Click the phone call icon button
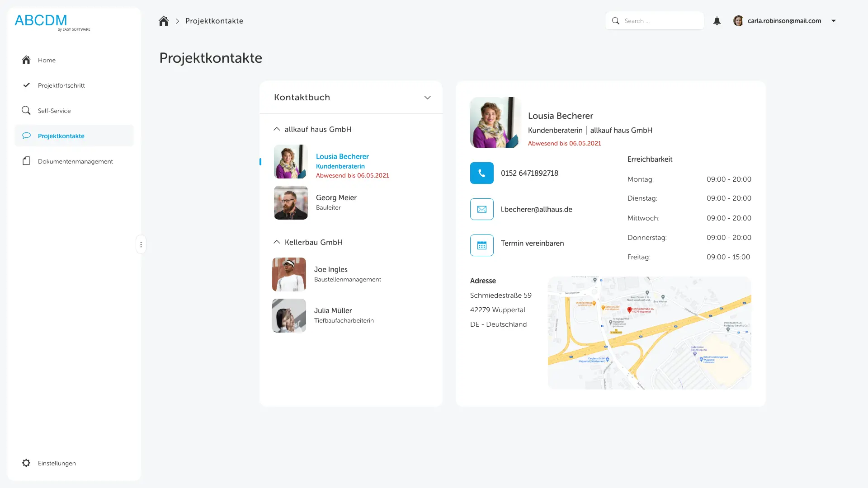This screenshot has height=488, width=868. point(481,173)
